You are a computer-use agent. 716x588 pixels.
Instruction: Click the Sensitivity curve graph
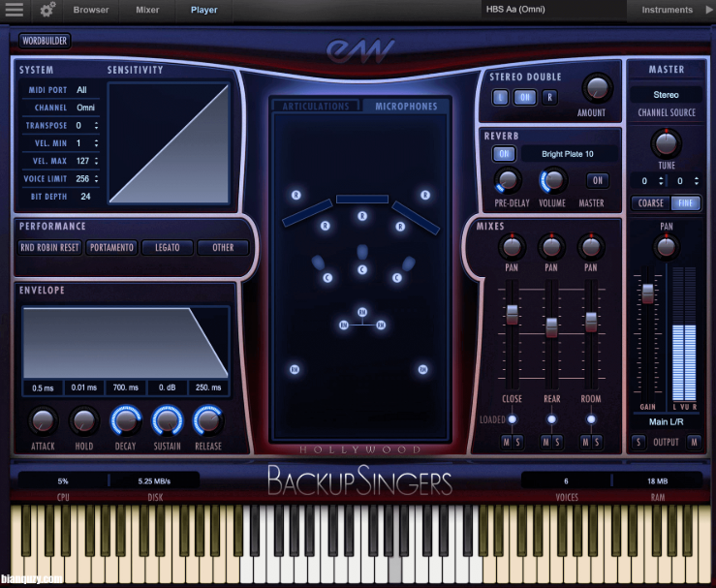point(169,143)
